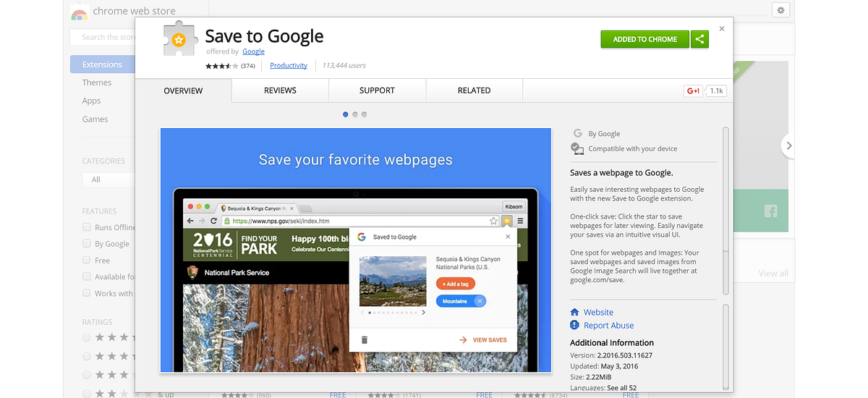Click the 1.1k plus-one count
Viewport: 868px width, 398px height.
(716, 90)
